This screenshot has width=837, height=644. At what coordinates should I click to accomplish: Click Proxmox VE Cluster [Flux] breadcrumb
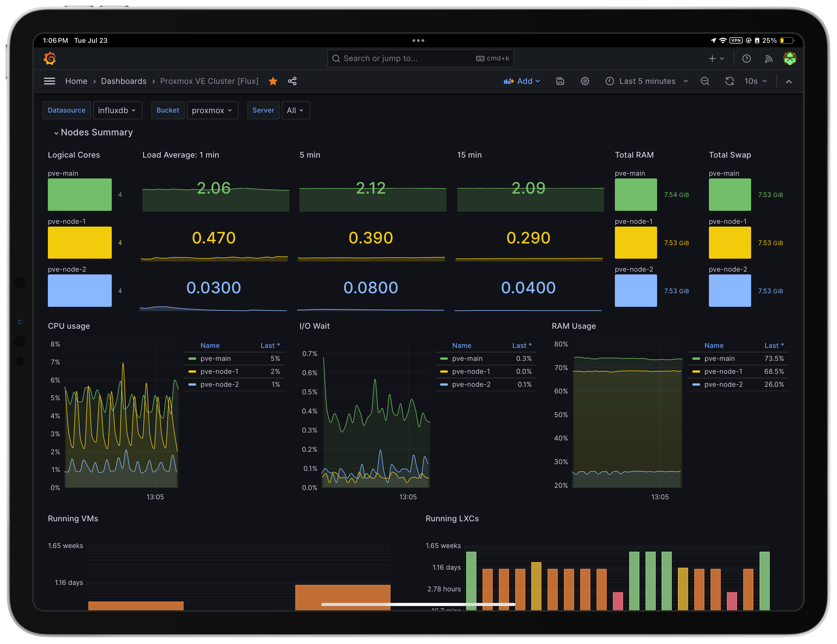[x=209, y=81]
